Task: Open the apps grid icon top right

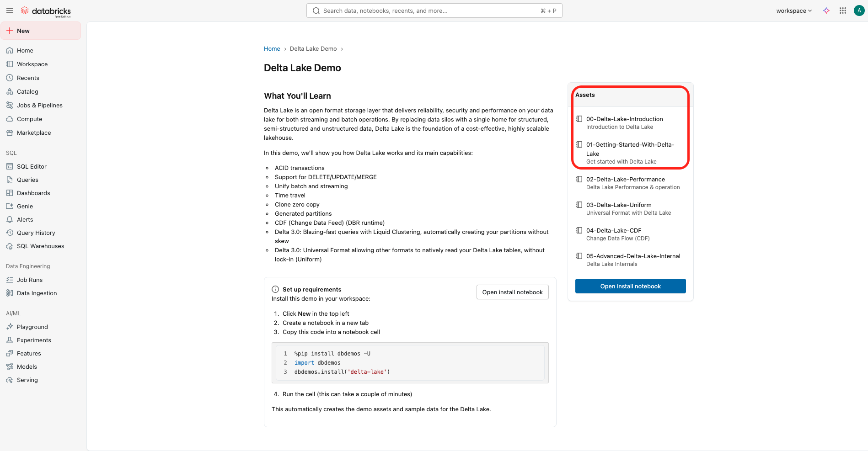Action: (x=842, y=11)
